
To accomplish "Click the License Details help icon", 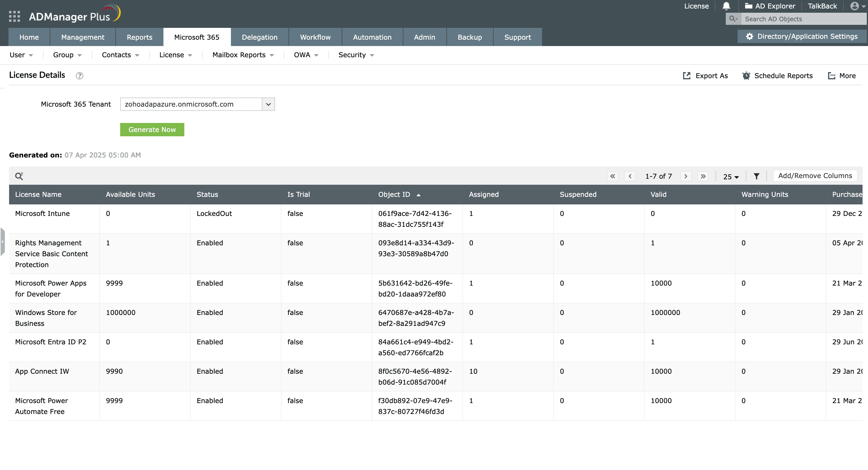I will (x=80, y=75).
